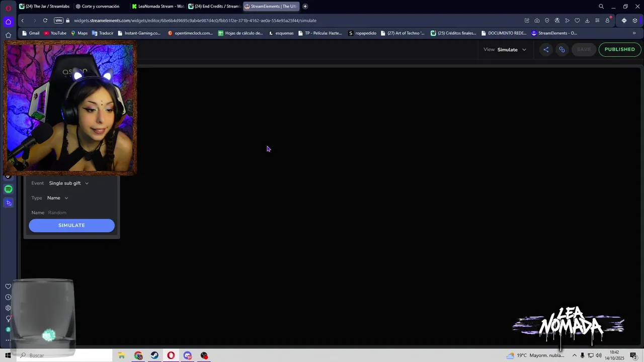Viewport: 644px width, 362px height.
Task: Open the profile account icon
Action: 608,21
